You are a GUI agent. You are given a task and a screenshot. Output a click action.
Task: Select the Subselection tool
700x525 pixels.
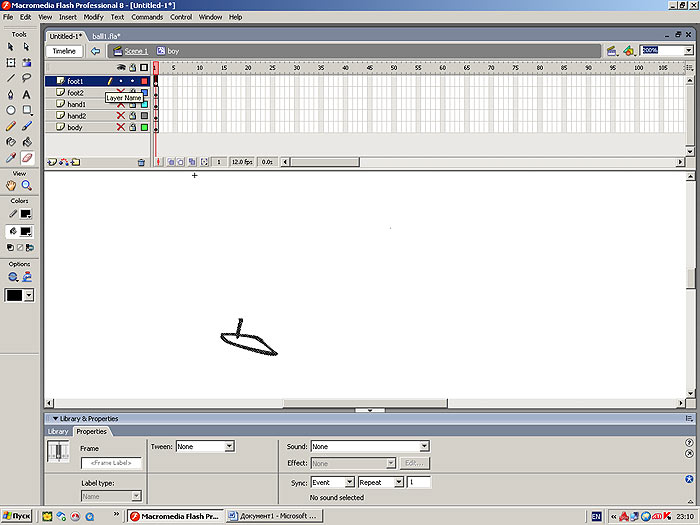point(26,46)
